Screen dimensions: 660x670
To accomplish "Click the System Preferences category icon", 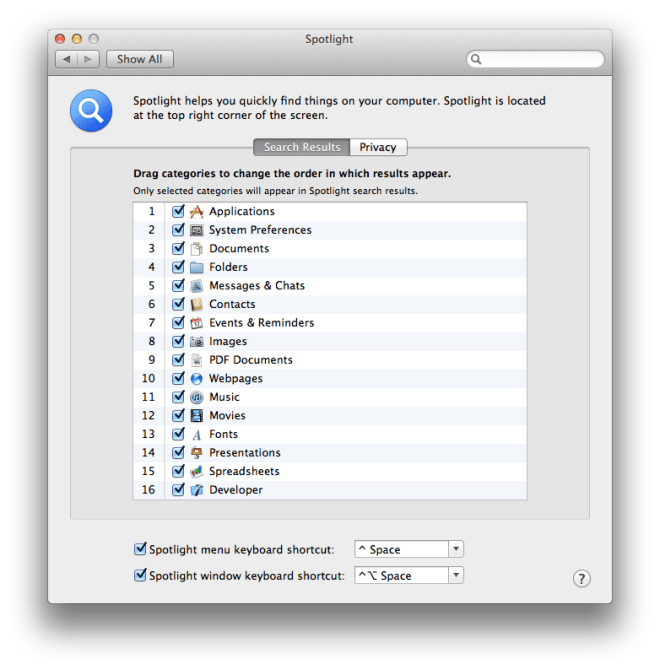I will 197,230.
